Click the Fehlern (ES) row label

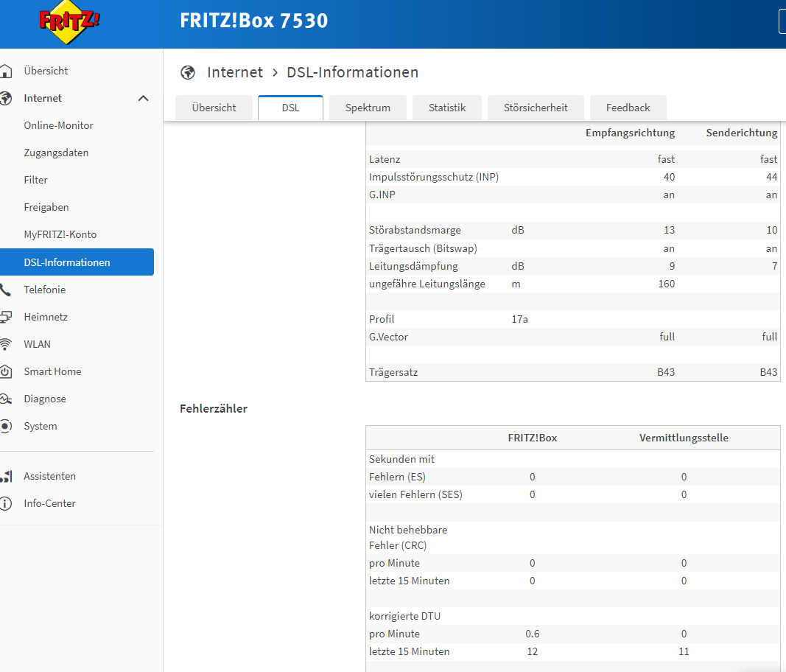pyautogui.click(x=397, y=477)
